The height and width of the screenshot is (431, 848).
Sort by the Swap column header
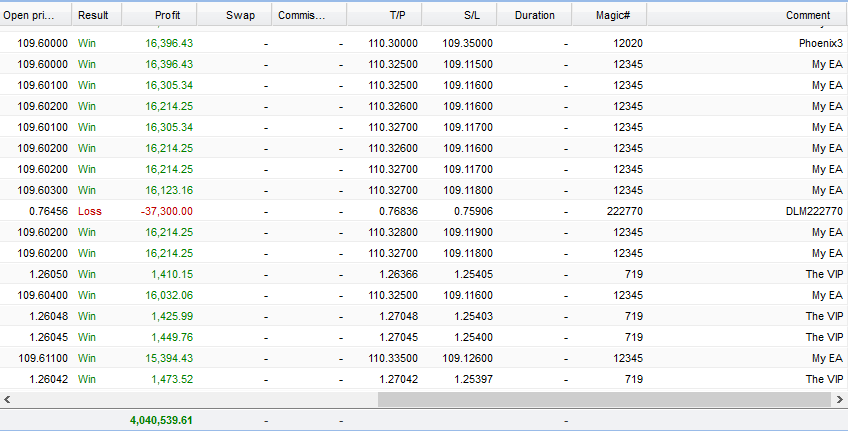click(234, 15)
